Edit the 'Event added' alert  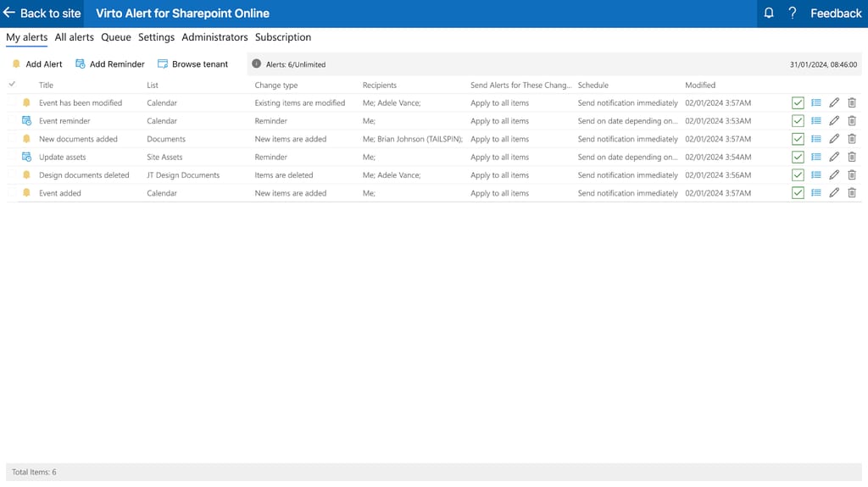pos(834,192)
